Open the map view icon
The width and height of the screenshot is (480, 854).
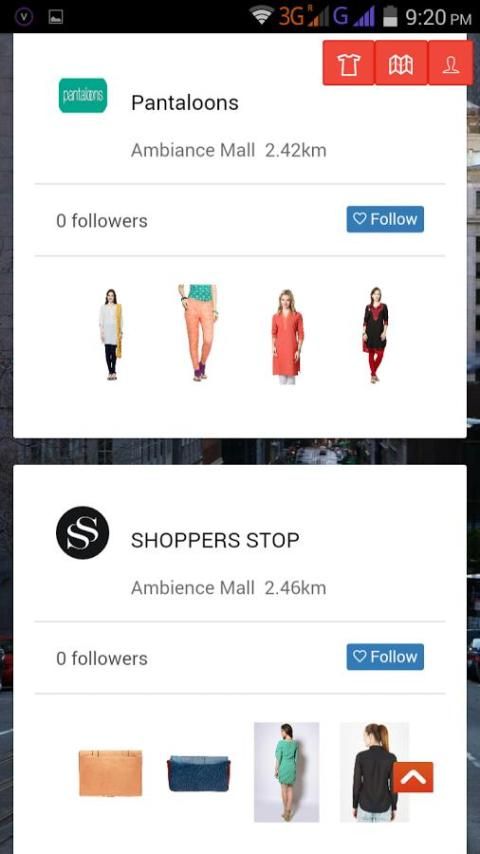[400, 63]
